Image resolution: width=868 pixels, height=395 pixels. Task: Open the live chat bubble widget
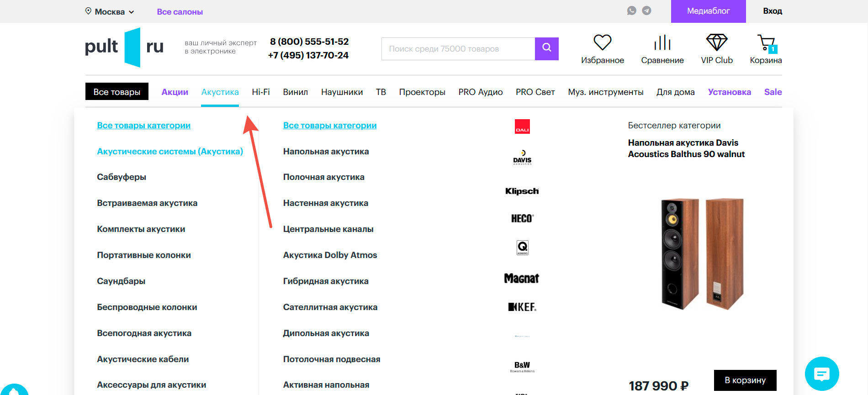822,374
